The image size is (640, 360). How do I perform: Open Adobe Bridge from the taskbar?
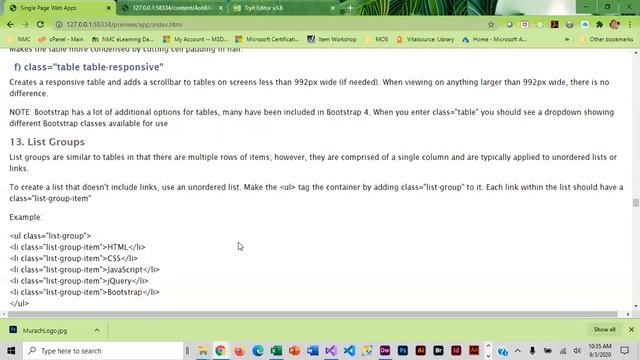click(438, 351)
